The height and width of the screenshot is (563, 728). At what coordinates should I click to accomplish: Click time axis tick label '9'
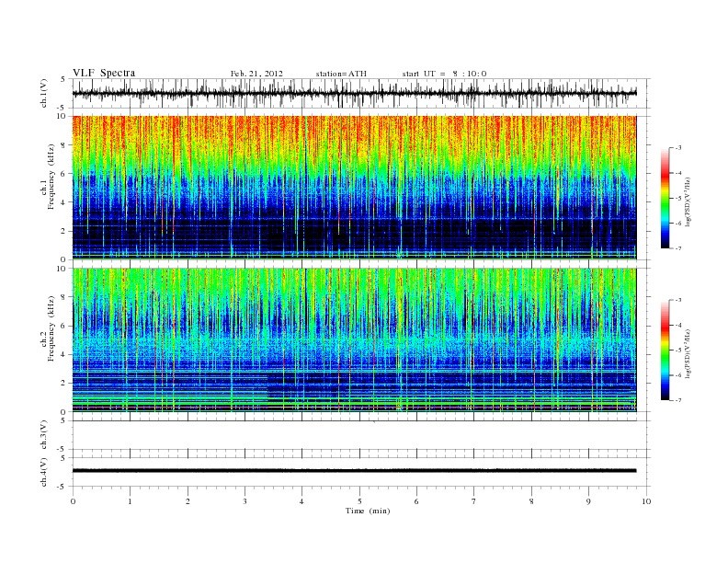click(x=588, y=501)
